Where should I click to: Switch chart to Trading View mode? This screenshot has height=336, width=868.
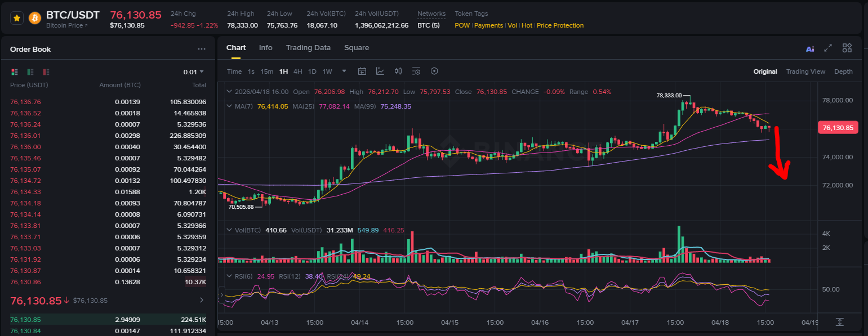[805, 71]
